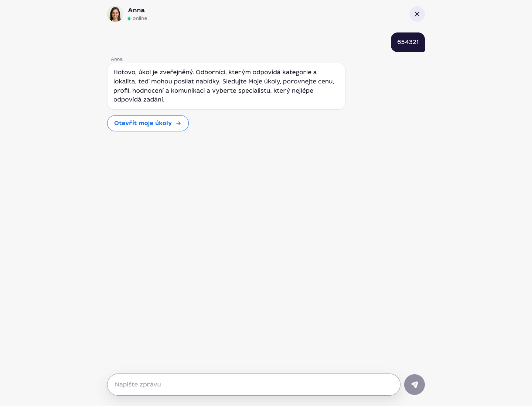Viewport: 532px width, 406px height.
Task: Close the chat with the X icon
Action: 417,14
